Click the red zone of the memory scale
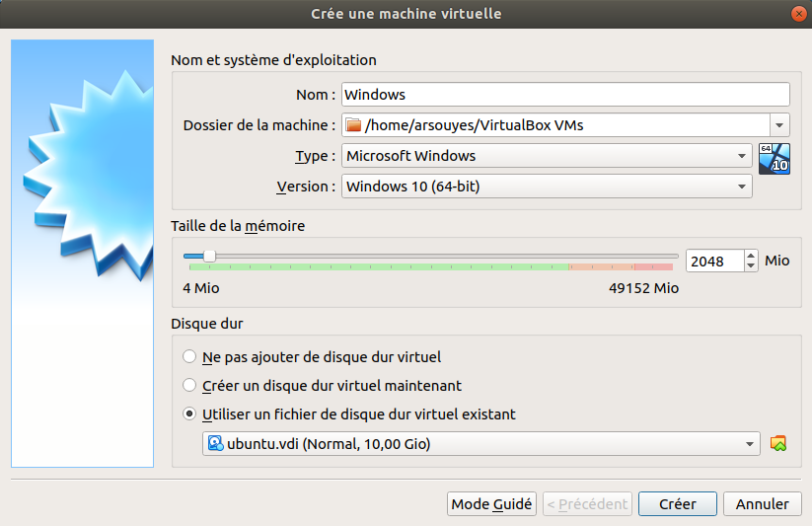The height and width of the screenshot is (526, 812). [653, 266]
